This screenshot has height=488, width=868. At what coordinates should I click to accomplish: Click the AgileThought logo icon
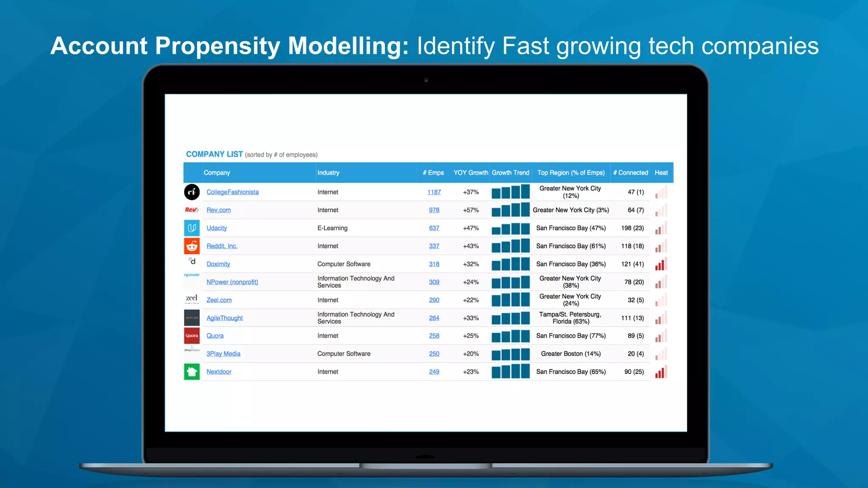click(192, 318)
